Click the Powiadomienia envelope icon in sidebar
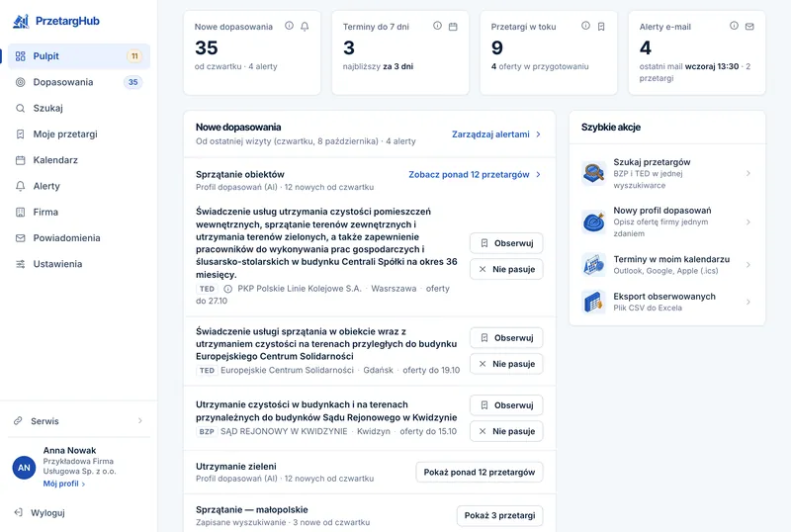This screenshot has width=791, height=532. [20, 237]
